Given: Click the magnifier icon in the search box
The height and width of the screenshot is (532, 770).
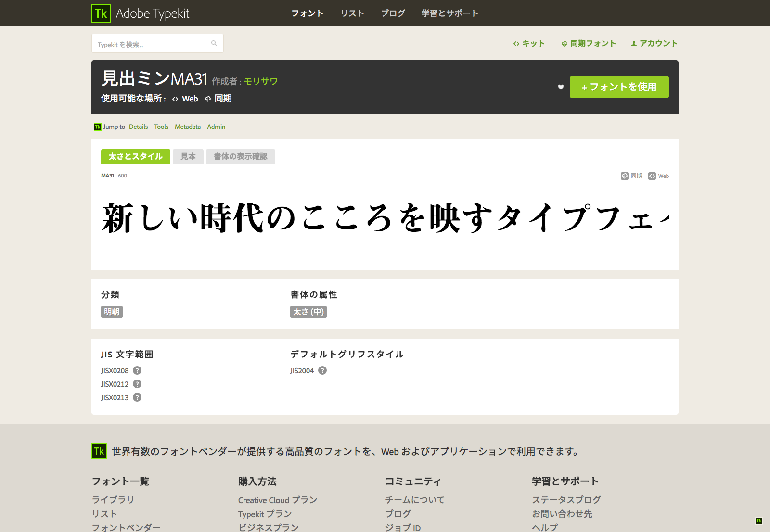Looking at the screenshot, I should pyautogui.click(x=214, y=43).
